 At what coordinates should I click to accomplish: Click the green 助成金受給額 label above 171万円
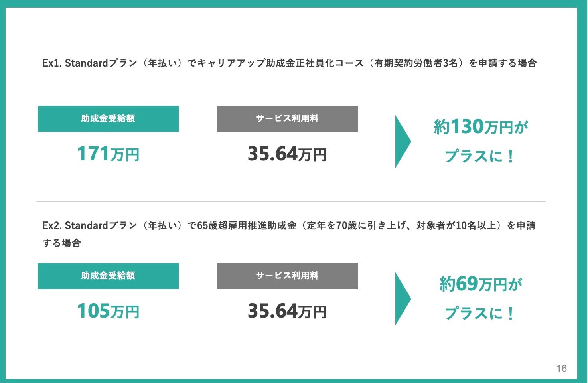[108, 119]
